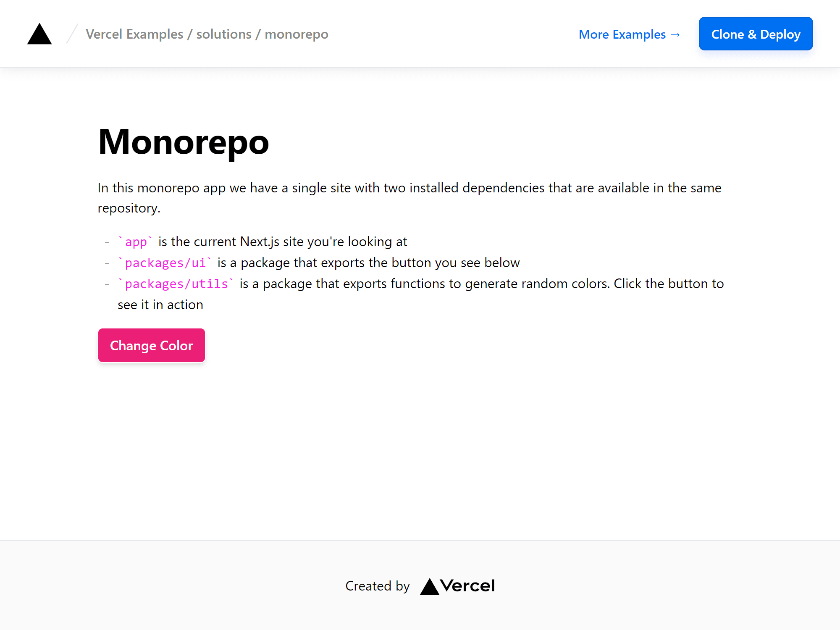Click the breadcrumb separator slash after the logo
Screen dimensions: 840x630
click(71, 34)
